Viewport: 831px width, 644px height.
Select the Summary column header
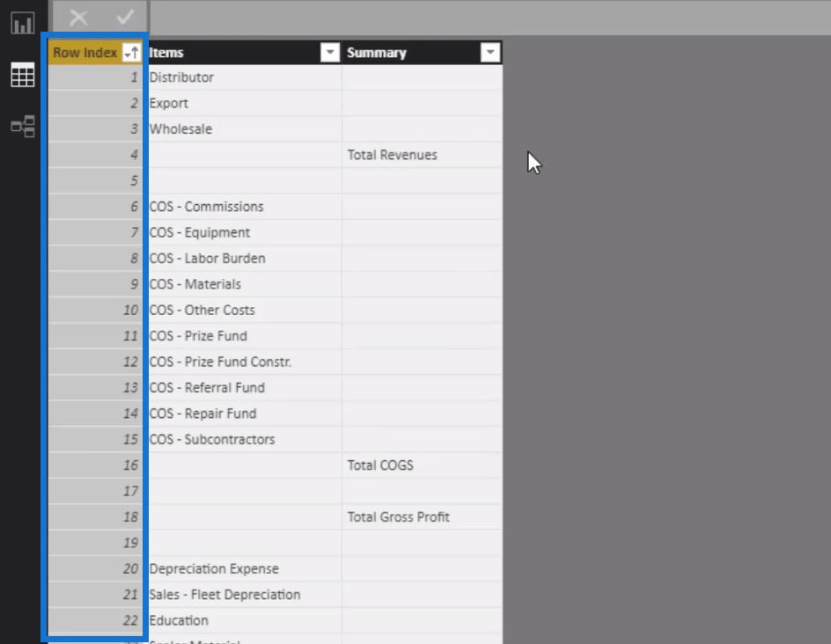click(x=423, y=53)
